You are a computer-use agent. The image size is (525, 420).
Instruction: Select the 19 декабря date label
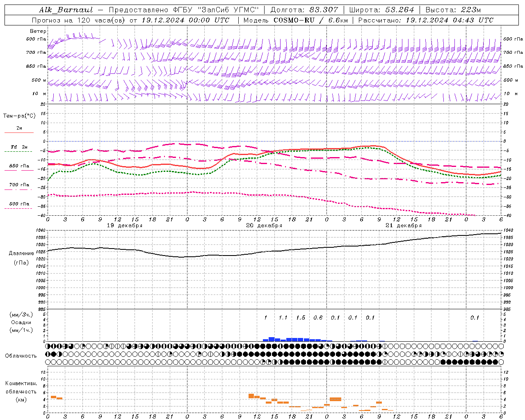[x=125, y=226]
